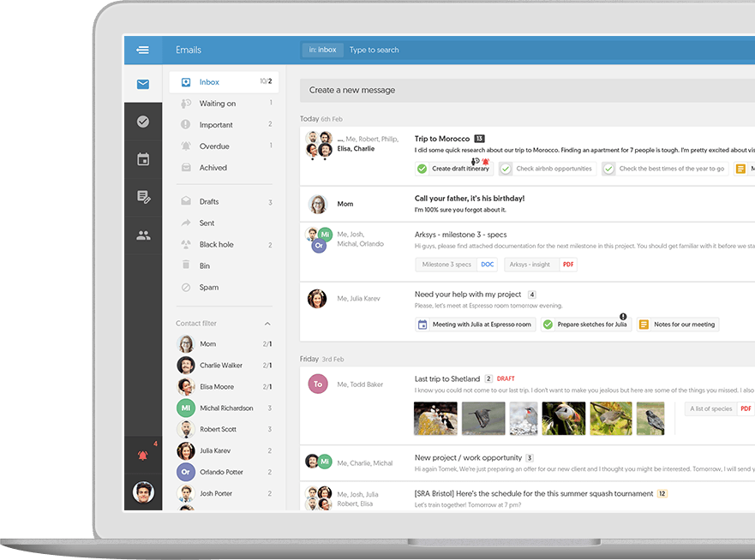The image size is (755, 560).
Task: Click the 'in: Inbox' search scope selector
Action: coord(322,50)
